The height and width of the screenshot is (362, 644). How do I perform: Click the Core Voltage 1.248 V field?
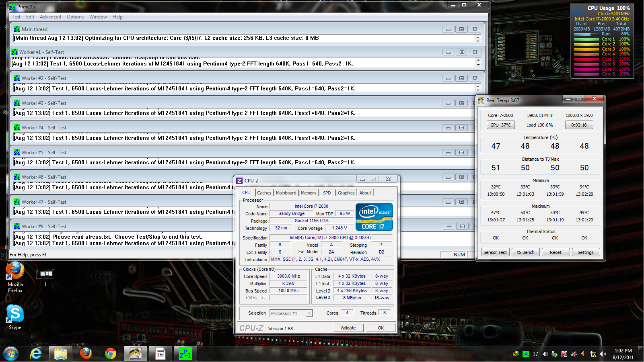click(339, 228)
